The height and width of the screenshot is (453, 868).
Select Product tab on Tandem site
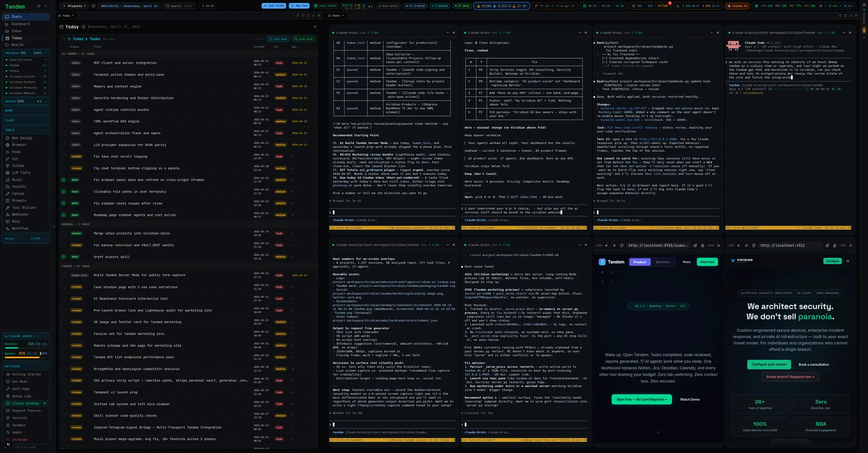point(640,262)
